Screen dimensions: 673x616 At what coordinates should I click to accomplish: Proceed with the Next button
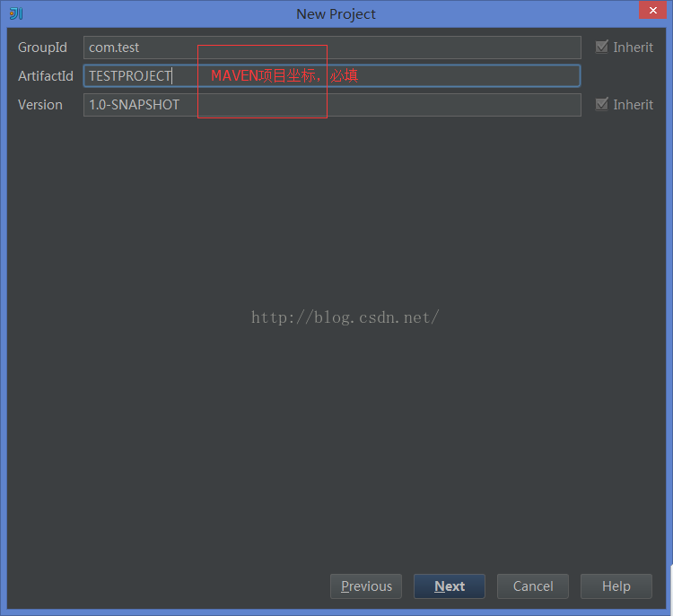[450, 586]
